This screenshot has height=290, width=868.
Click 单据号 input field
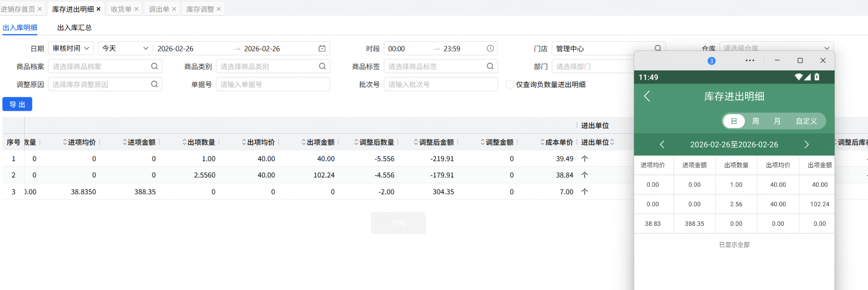[273, 84]
